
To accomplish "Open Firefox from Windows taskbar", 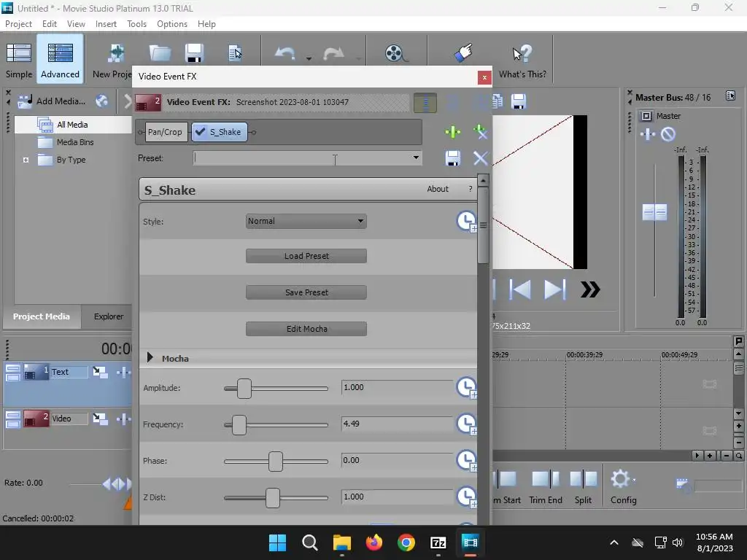I will click(374, 542).
